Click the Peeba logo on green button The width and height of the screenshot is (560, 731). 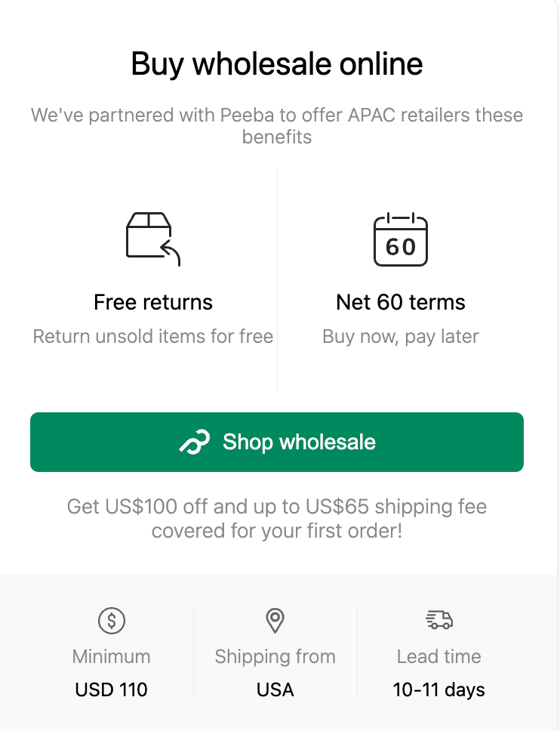click(195, 442)
